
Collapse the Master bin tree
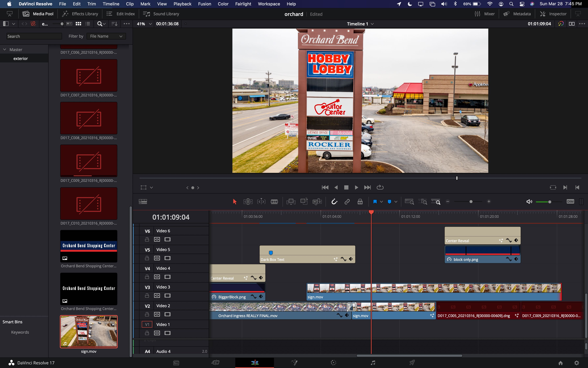[x=5, y=49]
